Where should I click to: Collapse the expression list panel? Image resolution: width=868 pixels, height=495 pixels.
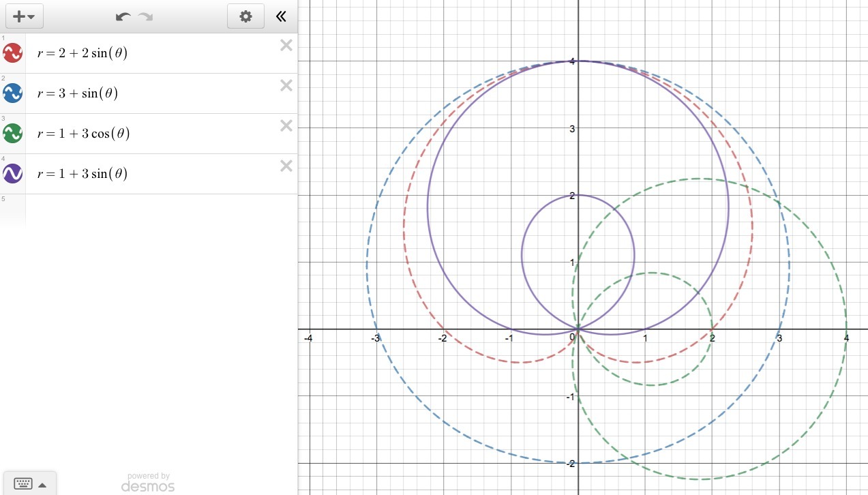(x=281, y=16)
